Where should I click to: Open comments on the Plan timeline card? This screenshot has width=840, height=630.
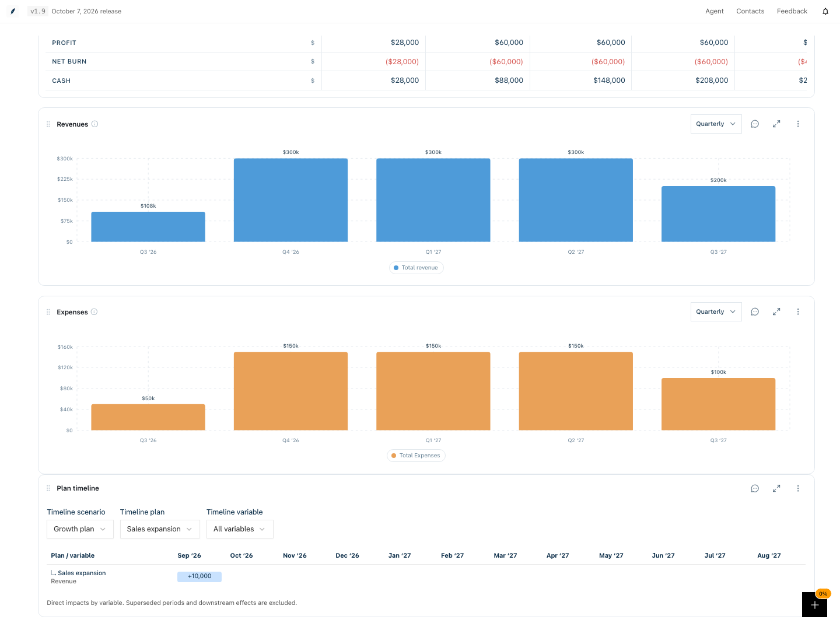click(755, 488)
